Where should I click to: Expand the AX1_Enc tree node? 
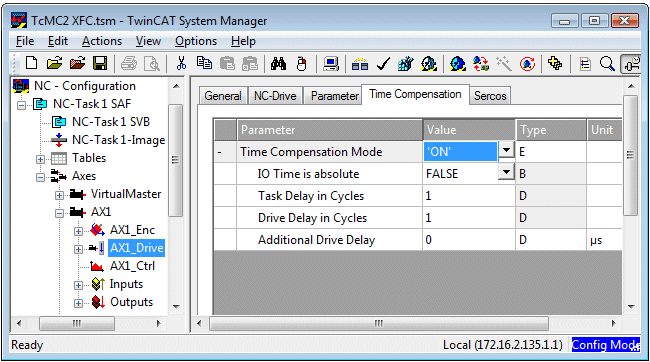(78, 231)
